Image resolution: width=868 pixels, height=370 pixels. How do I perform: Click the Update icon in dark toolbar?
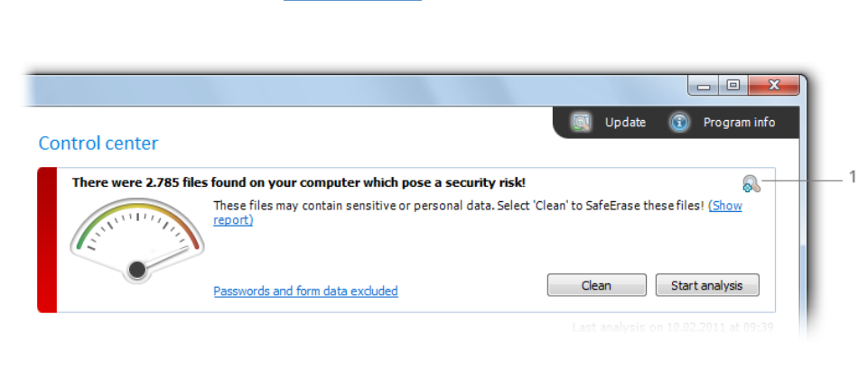click(x=582, y=122)
